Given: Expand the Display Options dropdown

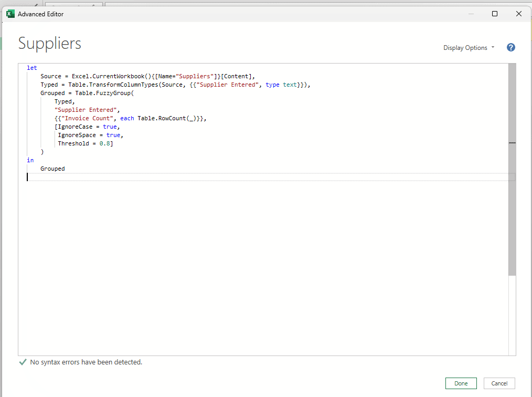Looking at the screenshot, I should (x=469, y=48).
